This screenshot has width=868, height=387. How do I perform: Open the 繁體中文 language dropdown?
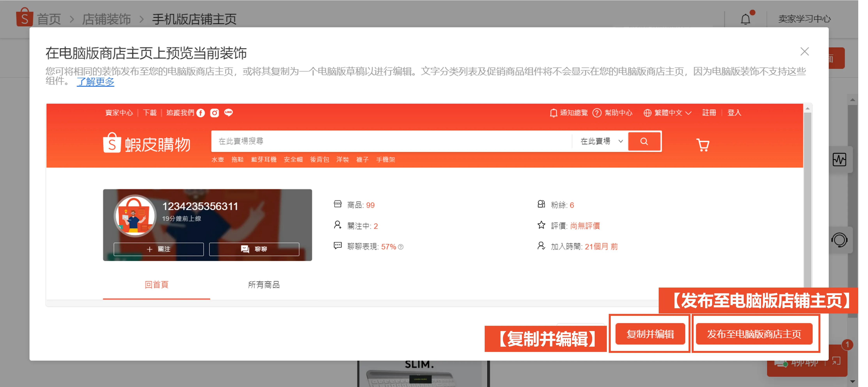click(667, 113)
